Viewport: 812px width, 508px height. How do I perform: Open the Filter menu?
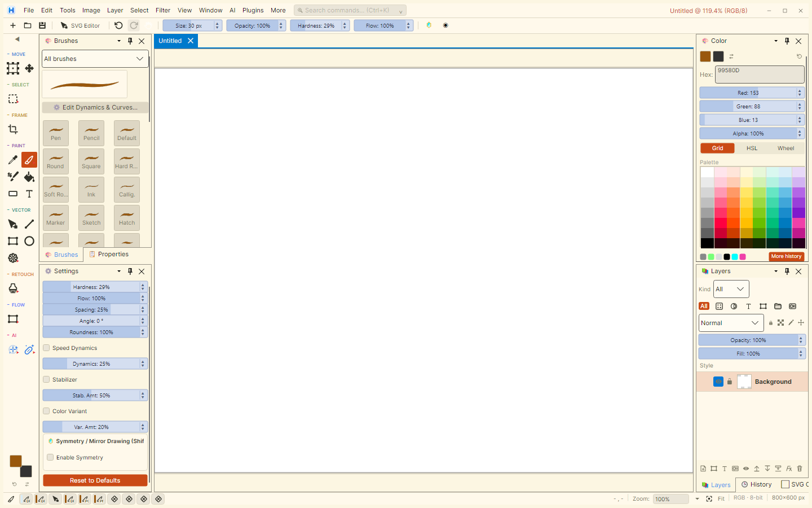tap(163, 10)
